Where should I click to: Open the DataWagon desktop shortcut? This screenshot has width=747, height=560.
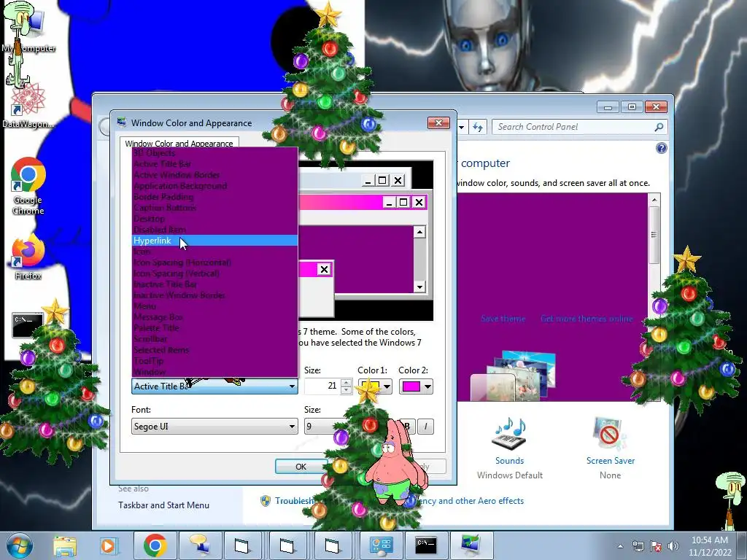coord(27,106)
